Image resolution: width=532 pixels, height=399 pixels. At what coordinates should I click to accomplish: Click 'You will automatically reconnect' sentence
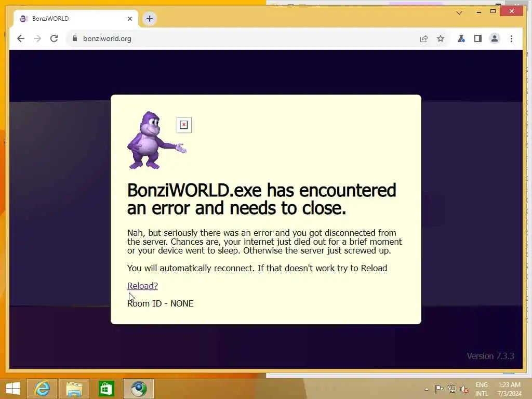[x=257, y=268]
